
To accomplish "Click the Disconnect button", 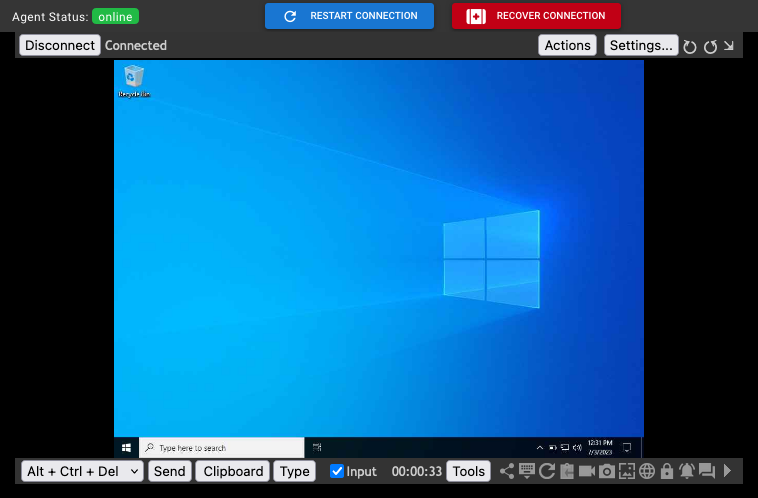I will [60, 45].
